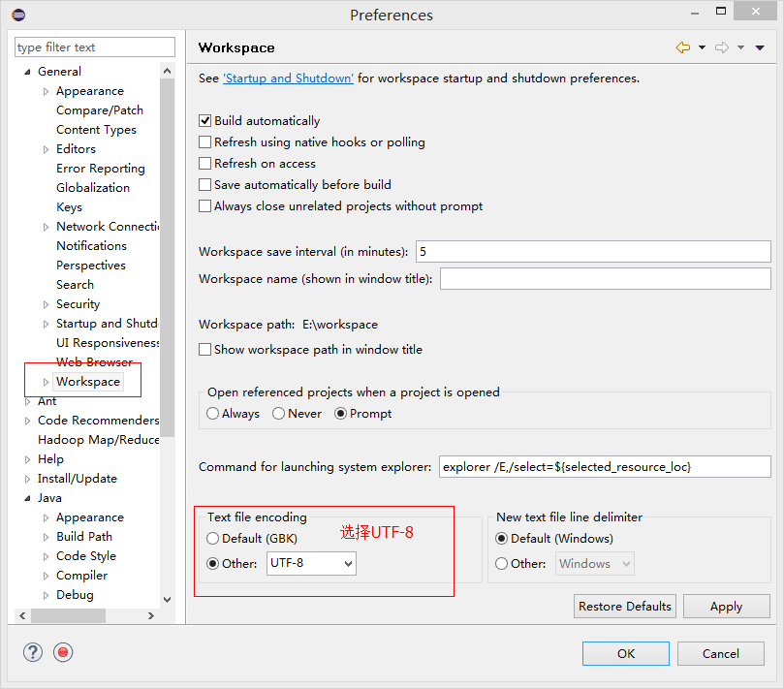Image resolution: width=784 pixels, height=689 pixels.
Task: Click the type filter text field
Action: pyautogui.click(x=95, y=47)
